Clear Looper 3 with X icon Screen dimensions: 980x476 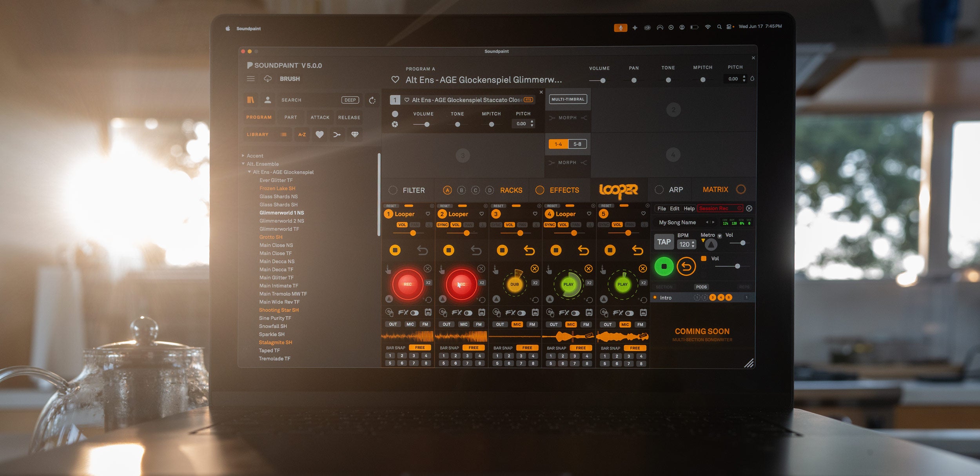[x=535, y=269]
